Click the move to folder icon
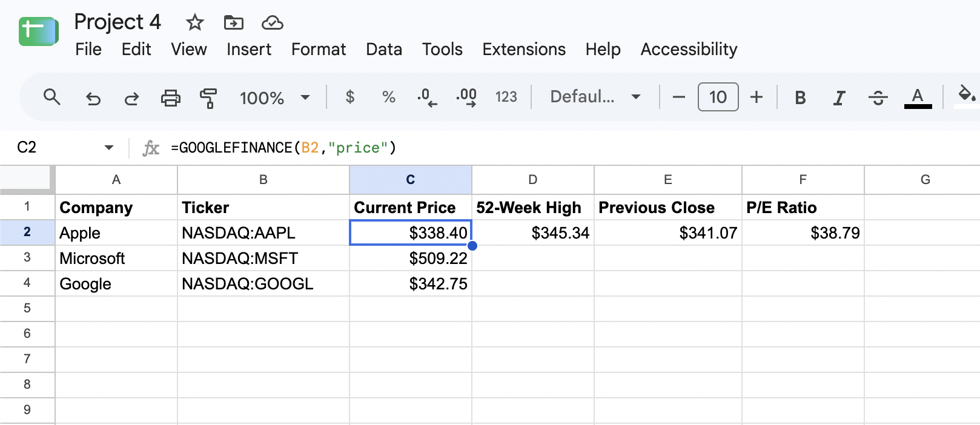980x425 pixels. [233, 23]
